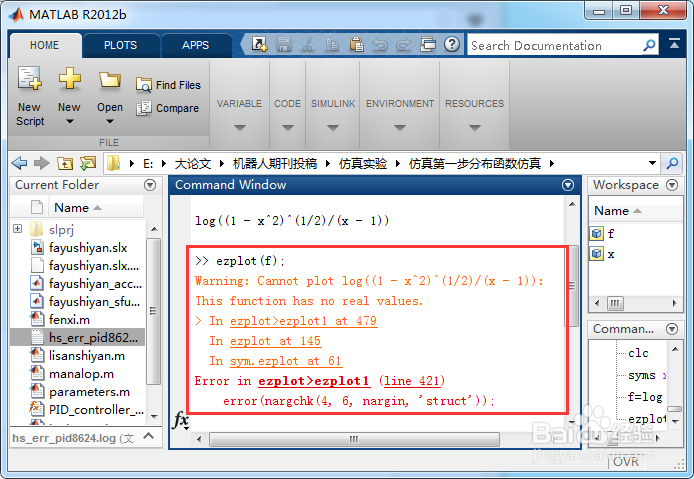This screenshot has height=479, width=694.
Task: Click the ezplot at 145 link
Action: point(275,341)
